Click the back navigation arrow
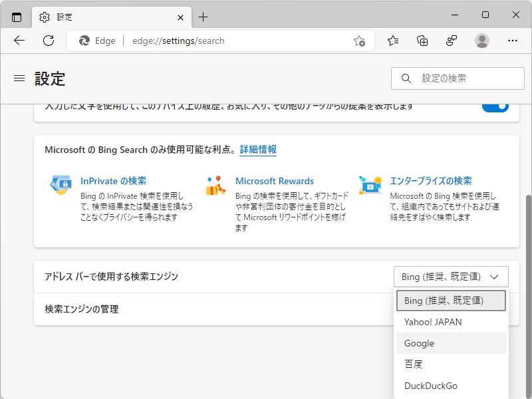The height and width of the screenshot is (399, 532). coord(19,41)
